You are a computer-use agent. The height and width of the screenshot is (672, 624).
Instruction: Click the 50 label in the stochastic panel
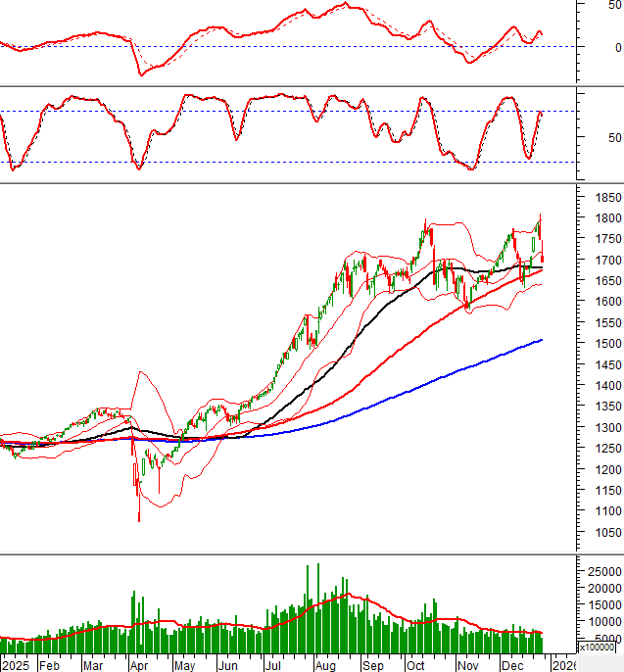coord(613,138)
